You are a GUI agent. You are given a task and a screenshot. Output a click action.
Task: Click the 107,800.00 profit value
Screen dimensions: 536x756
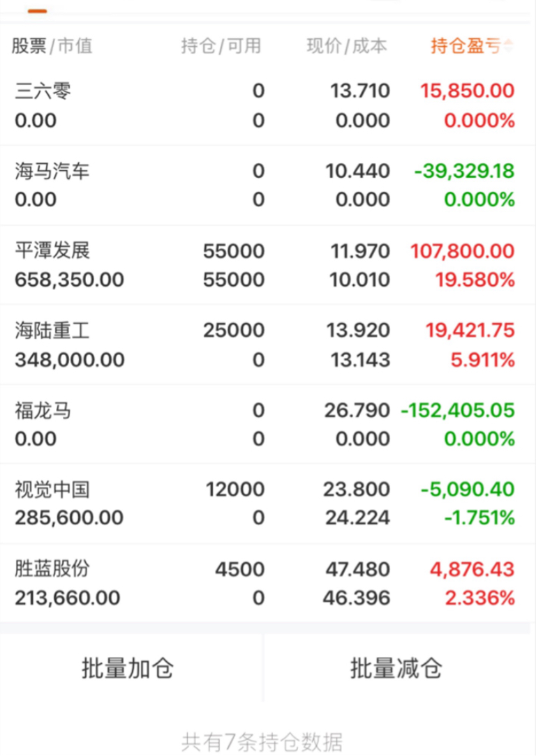pos(467,250)
